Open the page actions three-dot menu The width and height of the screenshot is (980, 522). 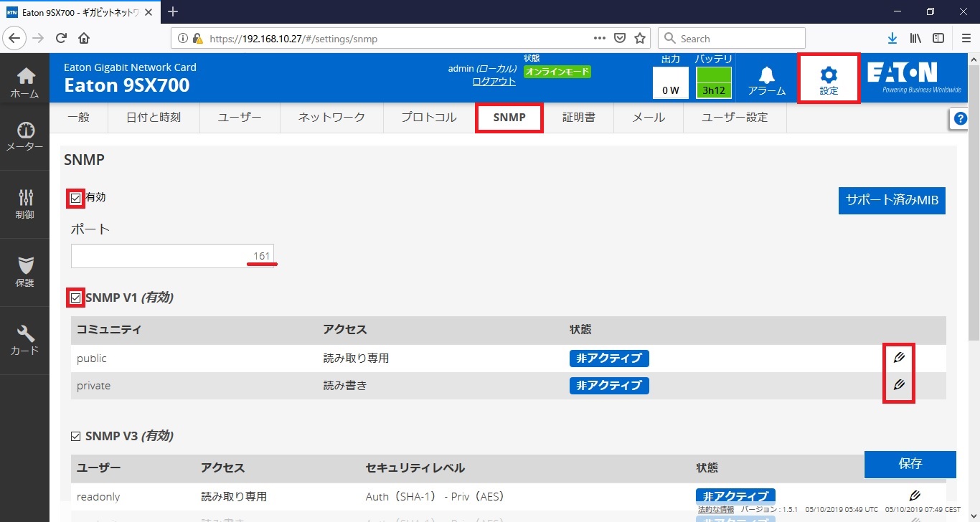pos(600,38)
